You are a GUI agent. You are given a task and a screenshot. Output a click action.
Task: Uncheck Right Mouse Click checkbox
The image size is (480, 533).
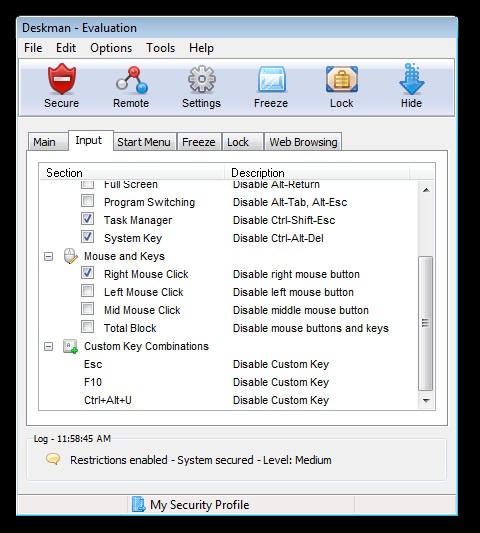pyautogui.click(x=87, y=273)
